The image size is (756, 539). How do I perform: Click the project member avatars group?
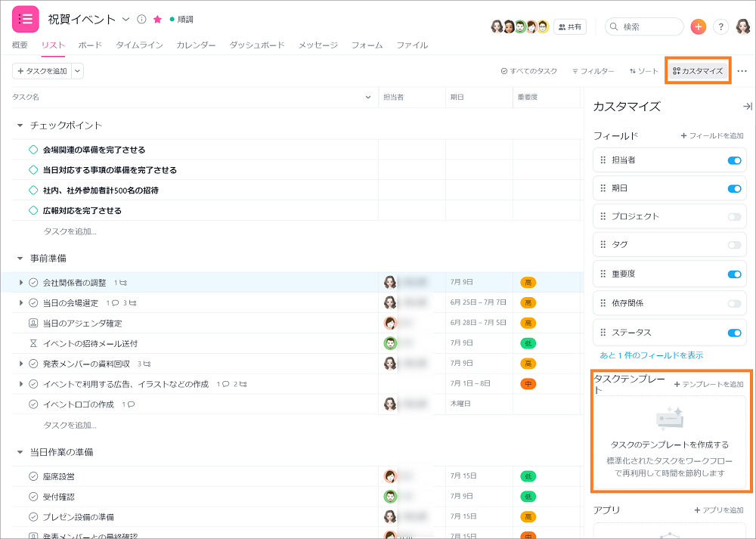(520, 26)
